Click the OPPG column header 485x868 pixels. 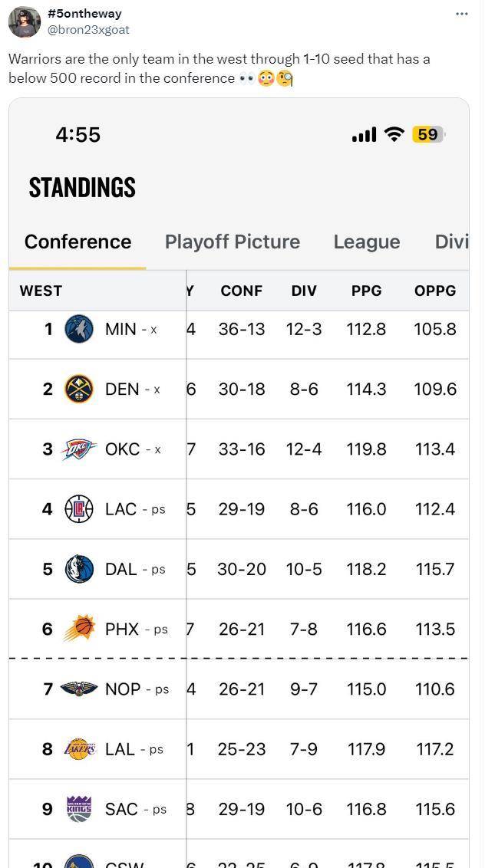[434, 291]
